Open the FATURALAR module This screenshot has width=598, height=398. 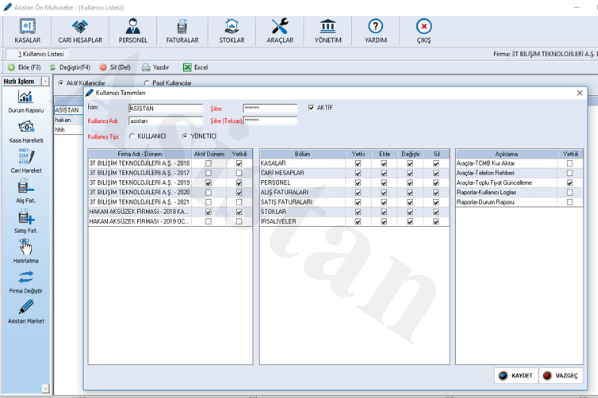(182, 31)
